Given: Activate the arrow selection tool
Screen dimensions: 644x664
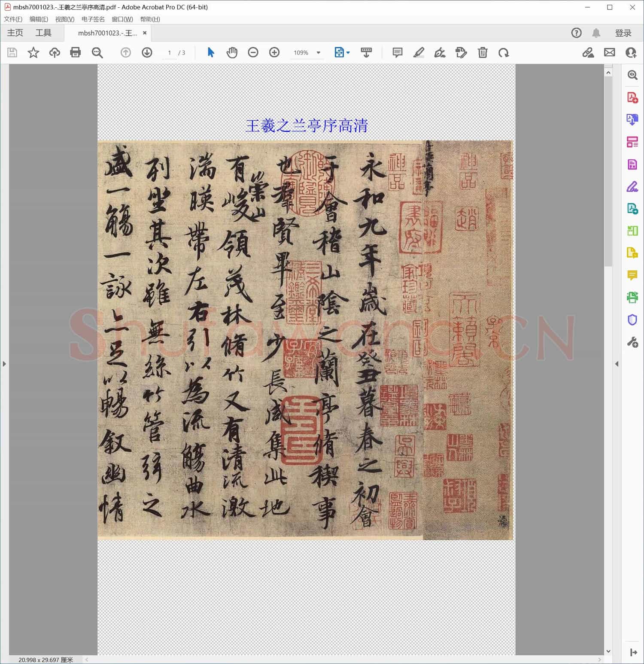Looking at the screenshot, I should [211, 52].
